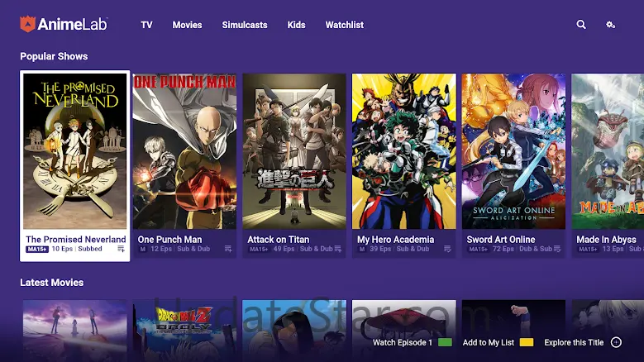Open the search icon in header

click(581, 25)
